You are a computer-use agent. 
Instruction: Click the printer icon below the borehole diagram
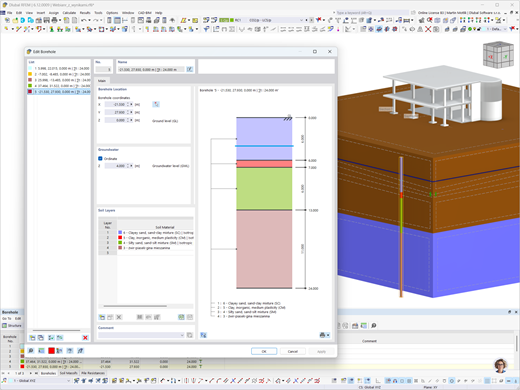(322, 335)
